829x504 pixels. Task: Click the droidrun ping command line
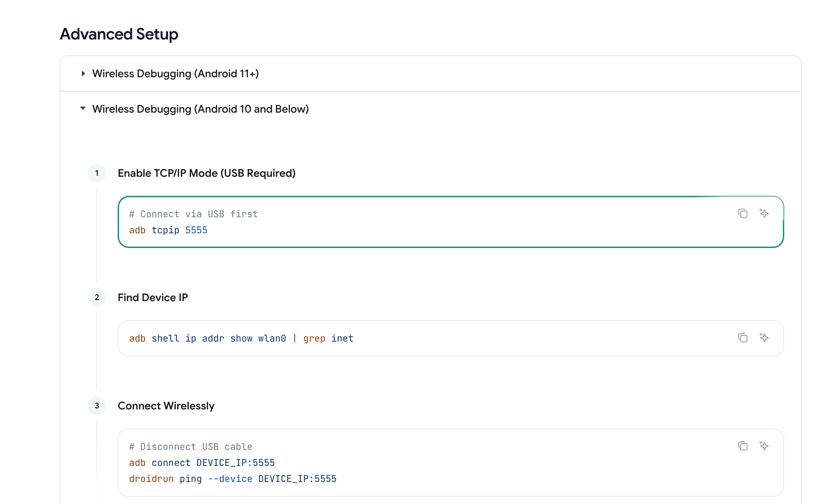[232, 479]
